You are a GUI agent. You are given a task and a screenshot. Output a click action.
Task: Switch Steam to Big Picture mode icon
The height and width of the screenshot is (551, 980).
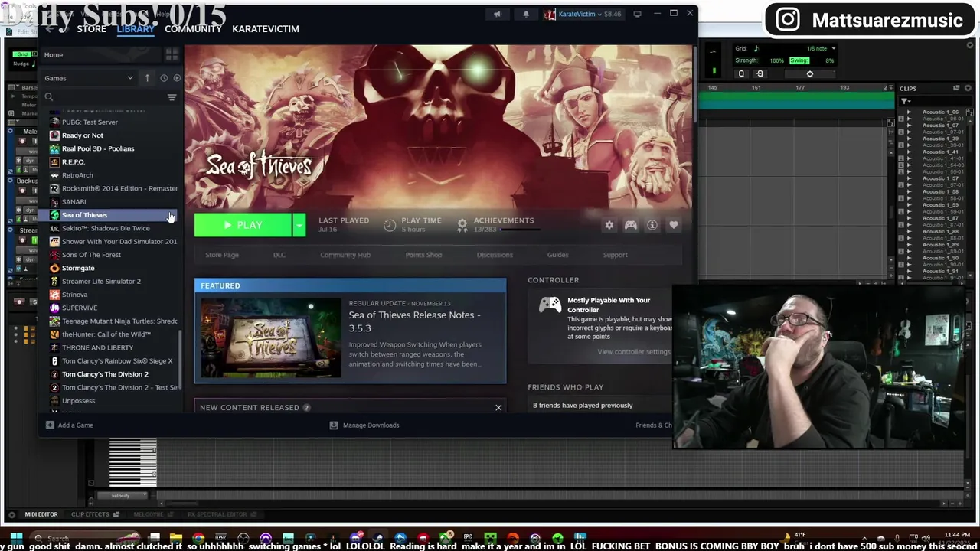click(637, 14)
